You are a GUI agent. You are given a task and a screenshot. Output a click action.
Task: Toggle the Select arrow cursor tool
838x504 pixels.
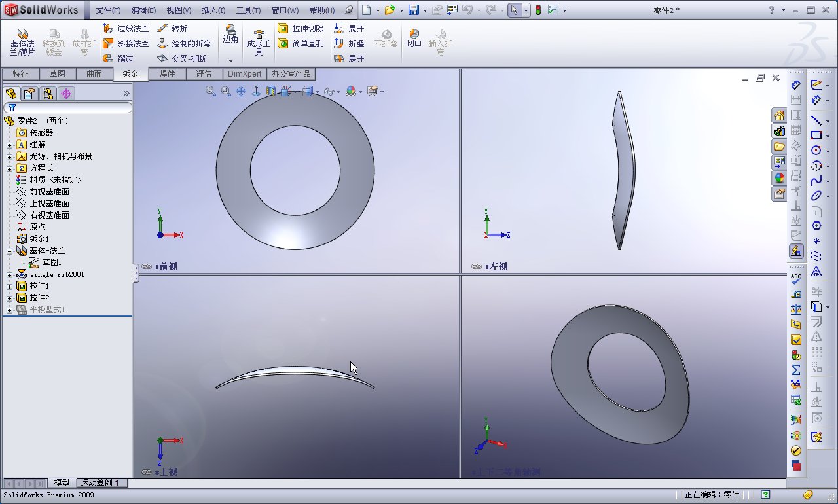point(515,10)
